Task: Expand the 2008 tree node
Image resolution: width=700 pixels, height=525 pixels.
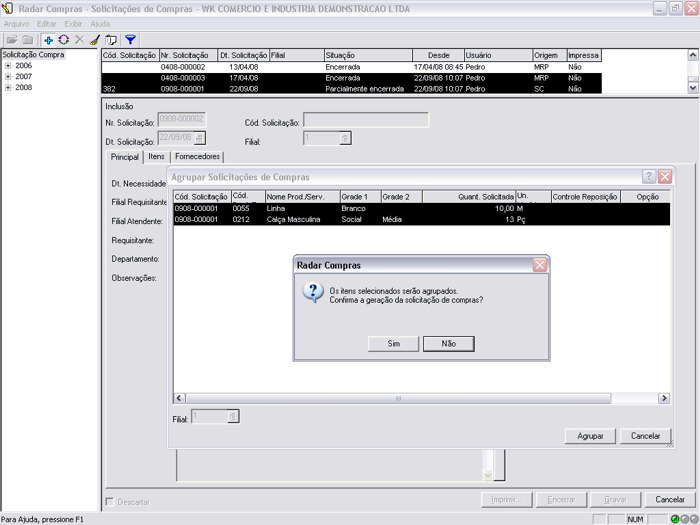Action: click(x=8, y=87)
